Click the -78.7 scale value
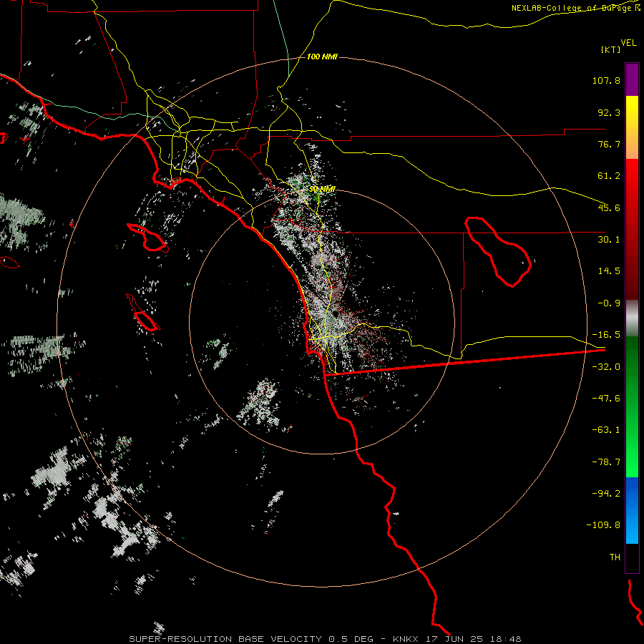Screen dimensions: 644x644 coord(606,462)
